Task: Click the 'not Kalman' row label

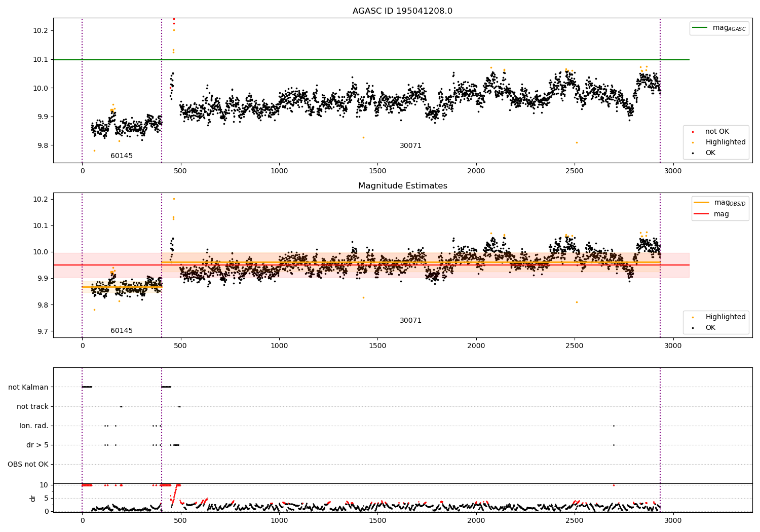Action: 28,387
